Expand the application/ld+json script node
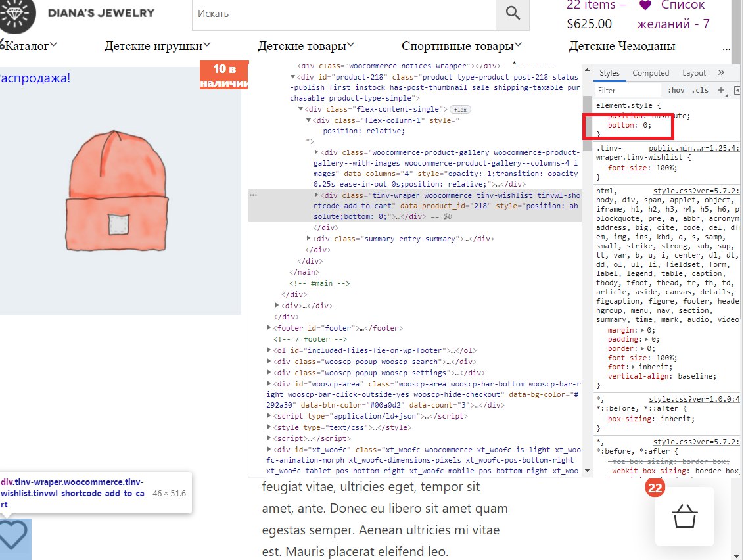 click(269, 415)
